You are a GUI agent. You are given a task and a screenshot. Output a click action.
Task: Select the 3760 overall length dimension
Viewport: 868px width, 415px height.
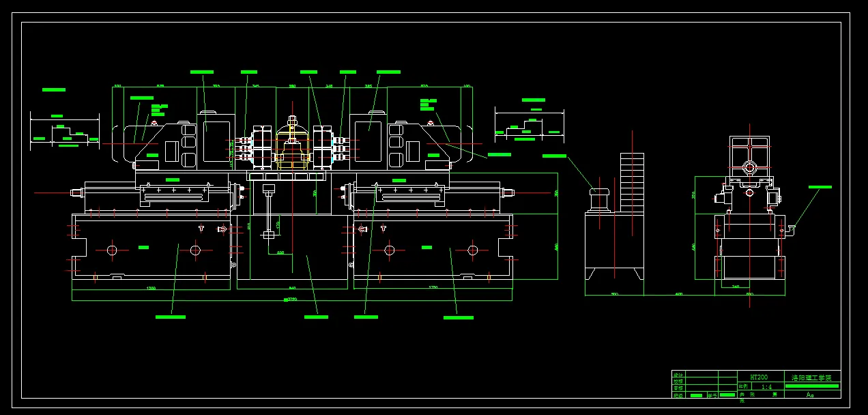292,300
